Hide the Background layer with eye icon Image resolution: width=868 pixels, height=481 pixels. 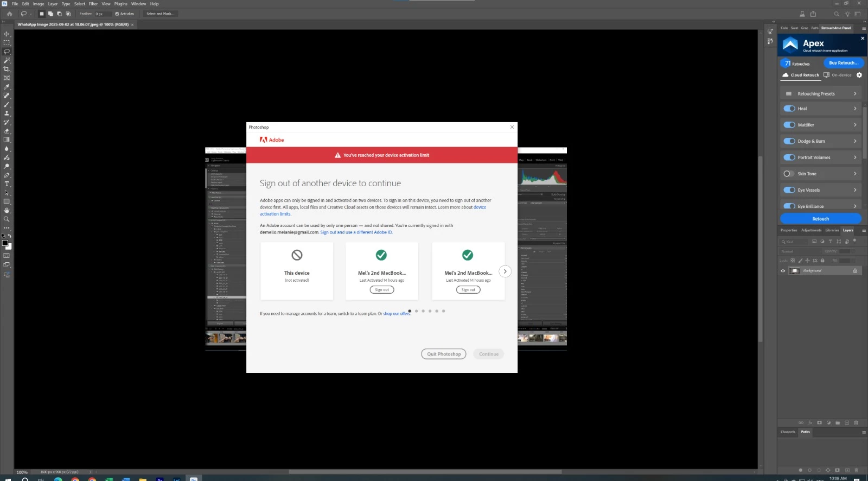[x=783, y=271]
